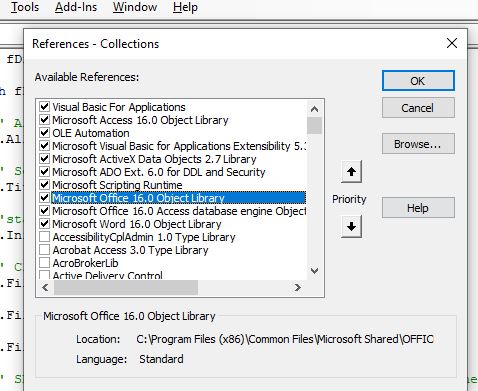Uncheck Microsoft Word 16.0 Object Library
Image resolution: width=478 pixels, height=391 pixels.
(44, 224)
